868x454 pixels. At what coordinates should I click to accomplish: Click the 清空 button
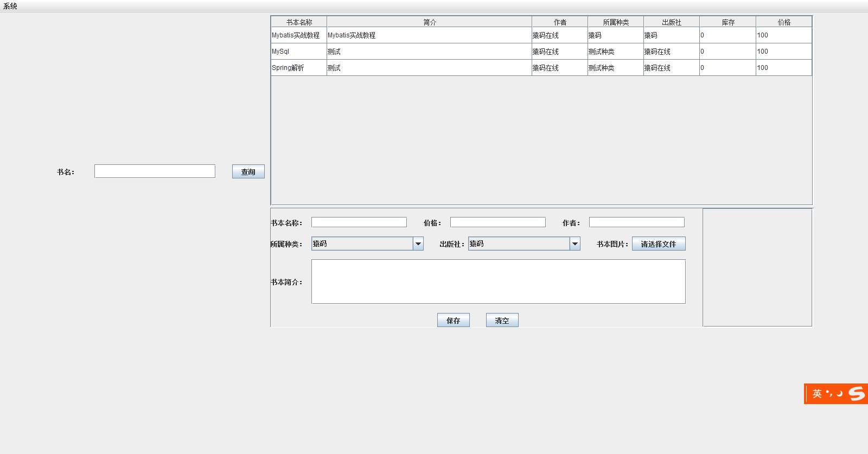coord(502,320)
